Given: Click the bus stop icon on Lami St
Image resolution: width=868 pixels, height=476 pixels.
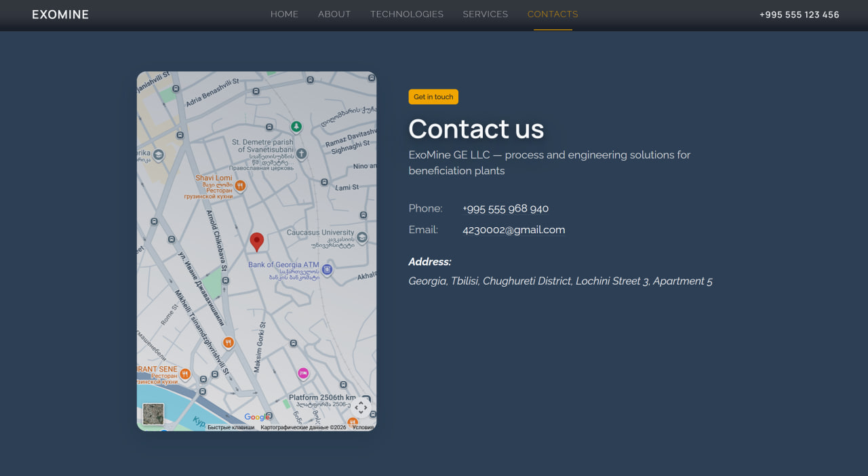Looking at the screenshot, I should pyautogui.click(x=325, y=182).
